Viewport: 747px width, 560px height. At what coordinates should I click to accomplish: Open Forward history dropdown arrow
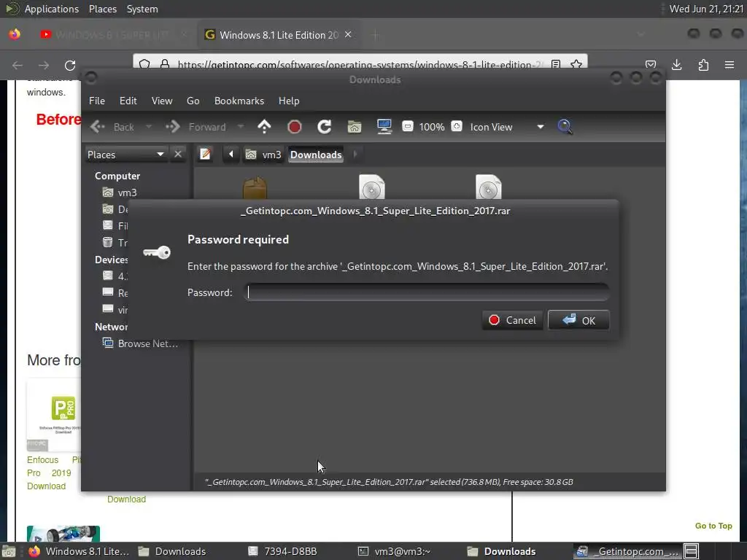(241, 127)
